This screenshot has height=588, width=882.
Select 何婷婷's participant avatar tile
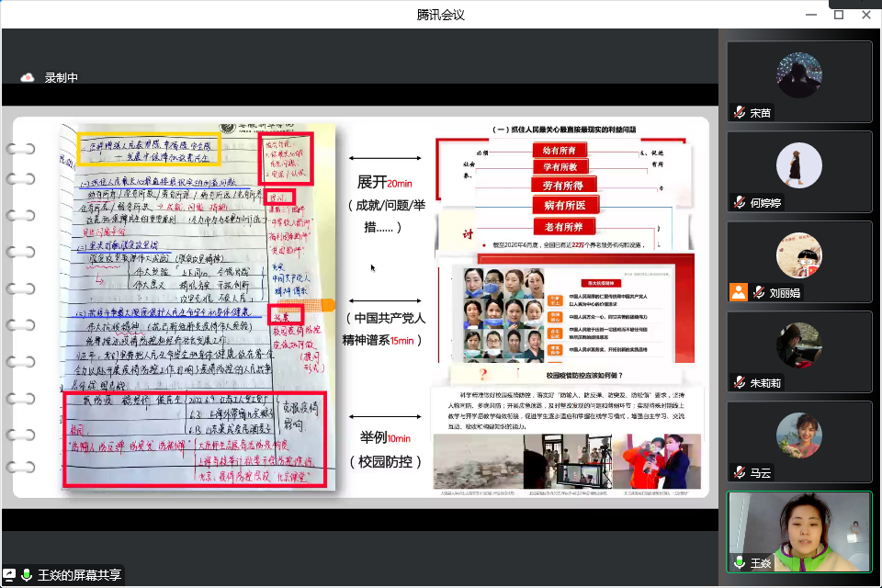[x=798, y=165]
